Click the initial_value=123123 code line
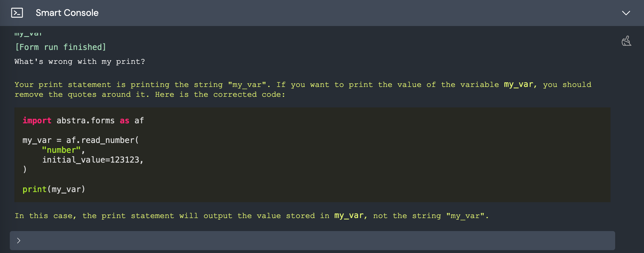The width and height of the screenshot is (644, 253). click(x=93, y=160)
